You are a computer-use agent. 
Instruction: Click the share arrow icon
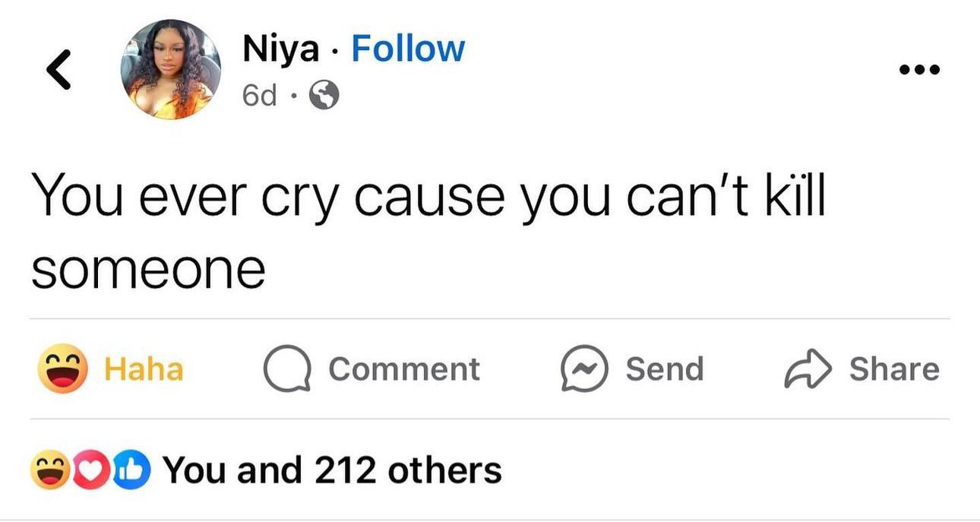pyautogui.click(x=808, y=369)
